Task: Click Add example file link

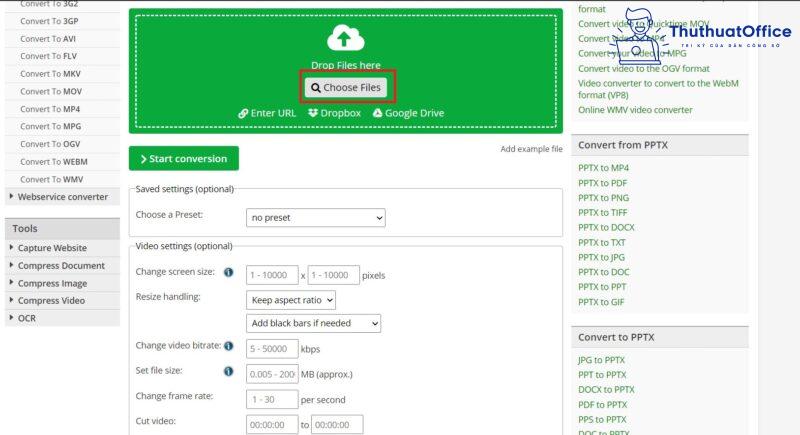Action: [531, 149]
